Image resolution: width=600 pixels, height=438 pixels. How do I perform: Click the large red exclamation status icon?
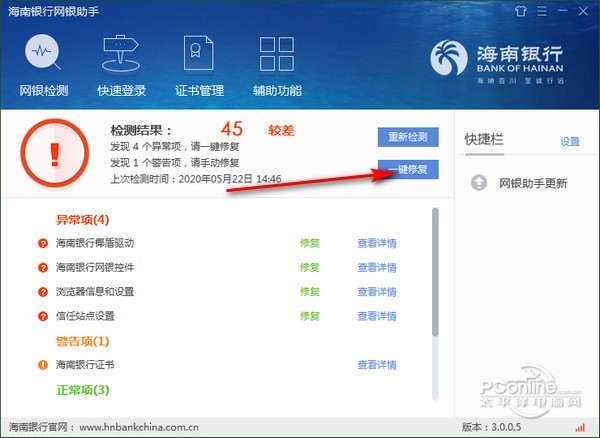click(55, 153)
